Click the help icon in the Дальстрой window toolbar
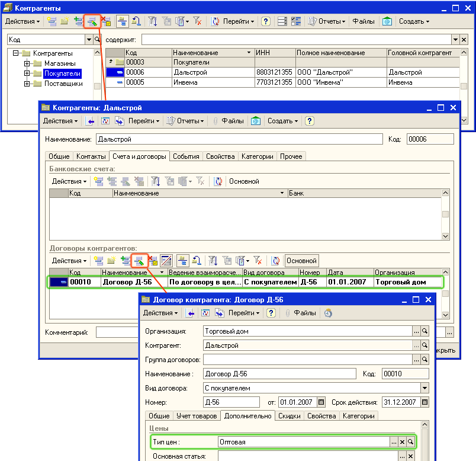Viewport: 476px width, 461px height. pos(309,121)
